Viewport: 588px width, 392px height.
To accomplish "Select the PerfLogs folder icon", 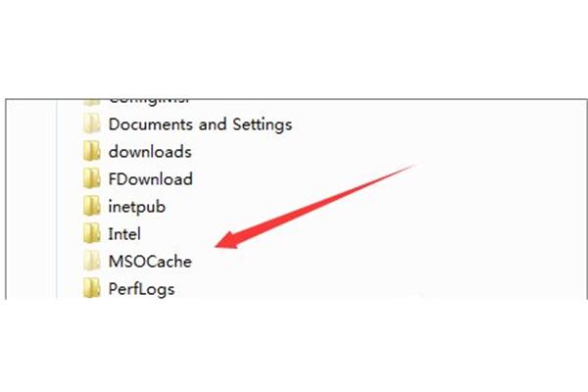I will tap(91, 288).
